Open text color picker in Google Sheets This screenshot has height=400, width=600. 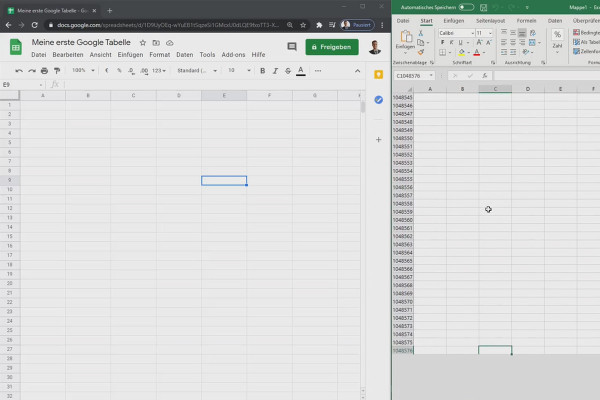click(301, 71)
